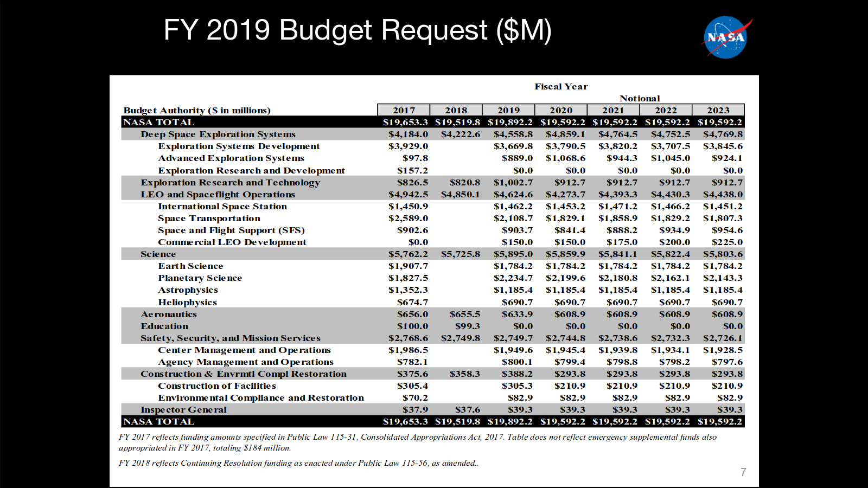
Task: Click the $782.1 Agency Management value
Action: pyautogui.click(x=412, y=362)
